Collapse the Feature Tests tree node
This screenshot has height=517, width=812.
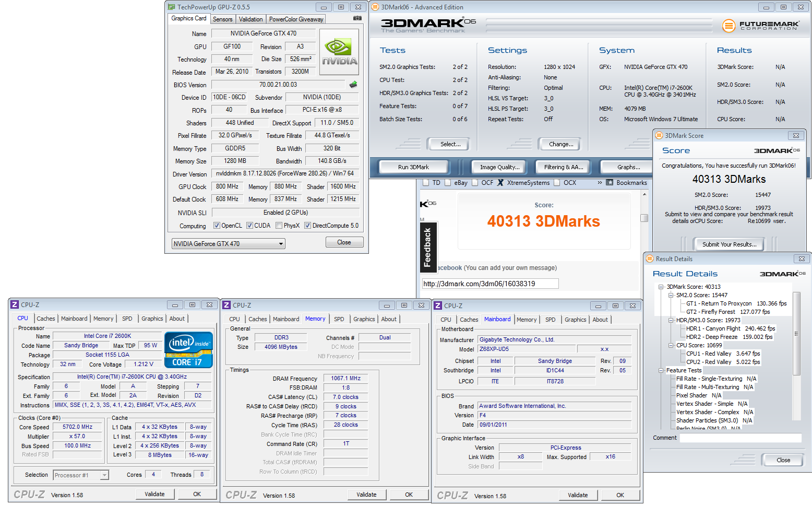661,370
